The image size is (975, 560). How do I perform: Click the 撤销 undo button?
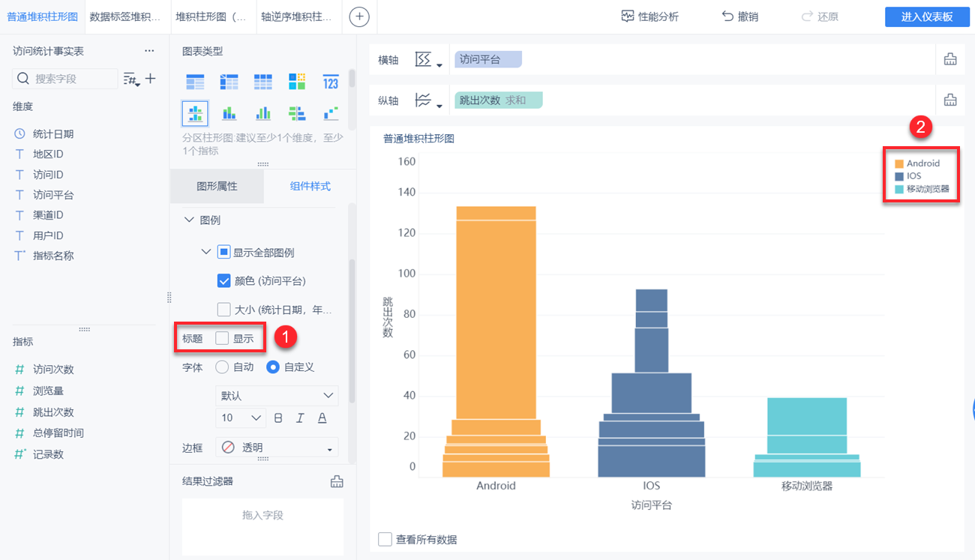point(740,16)
